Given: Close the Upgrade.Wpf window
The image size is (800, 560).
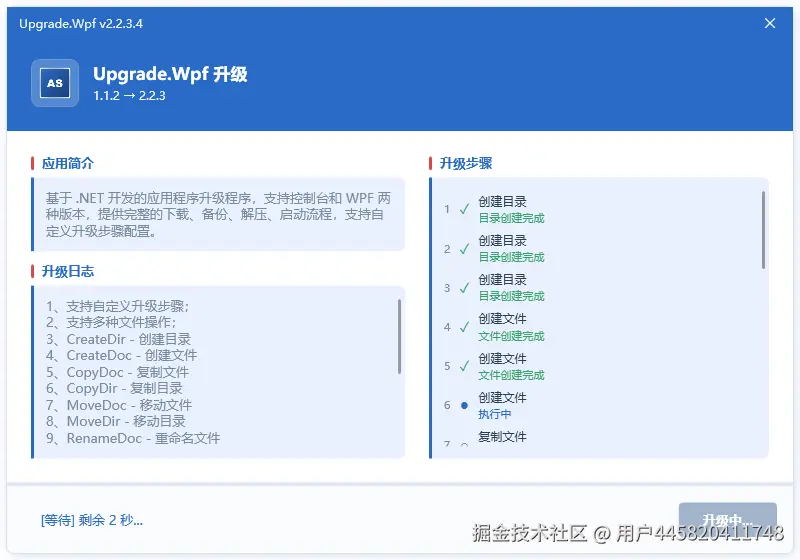Looking at the screenshot, I should (770, 23).
